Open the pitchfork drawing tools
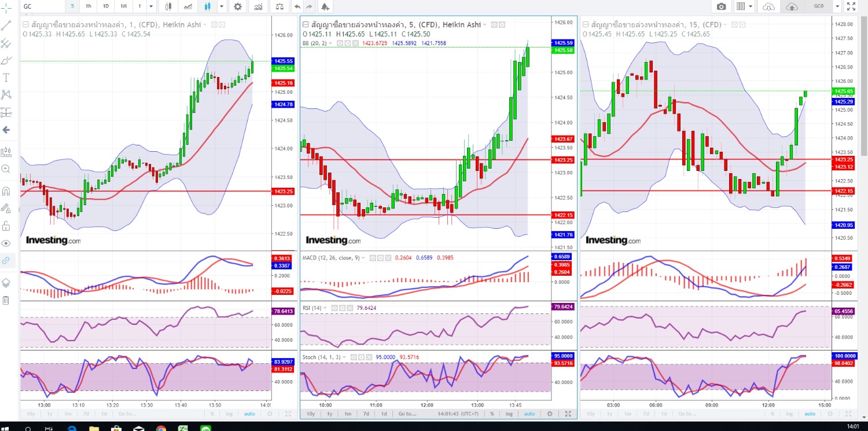Screen dimensions: 868x431 point(6,43)
